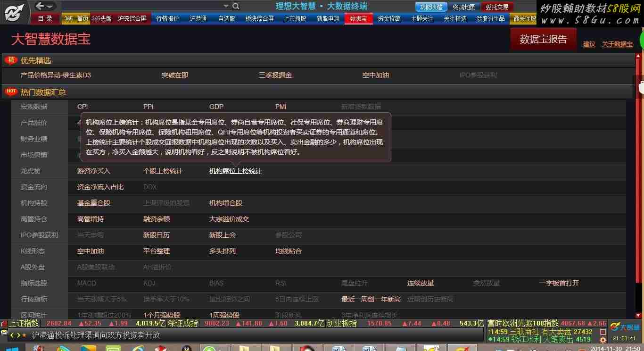Screen dimensions: 644x351
Task: Open 融资余额 link
Action: click(157, 219)
